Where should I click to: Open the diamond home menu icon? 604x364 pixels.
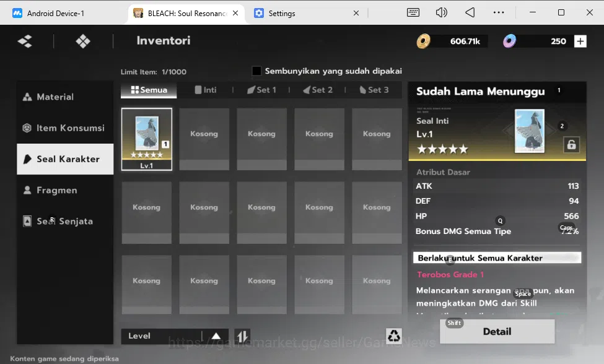[x=83, y=41]
